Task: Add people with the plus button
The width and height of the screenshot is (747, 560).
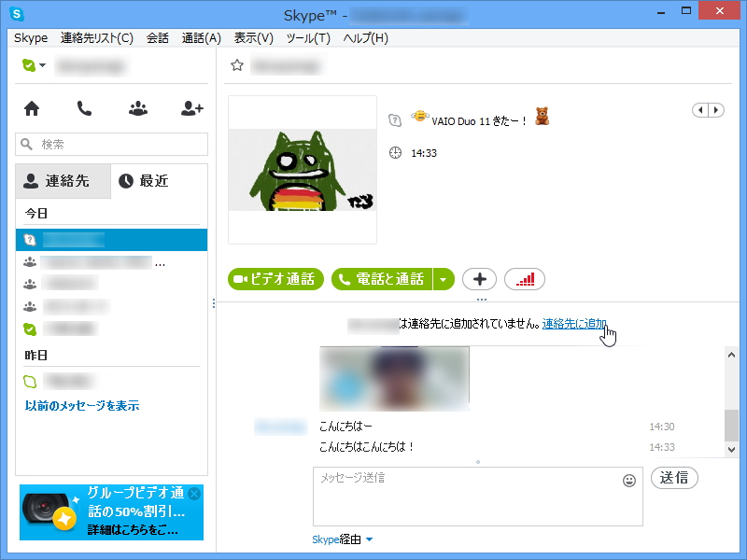Action: [x=479, y=279]
